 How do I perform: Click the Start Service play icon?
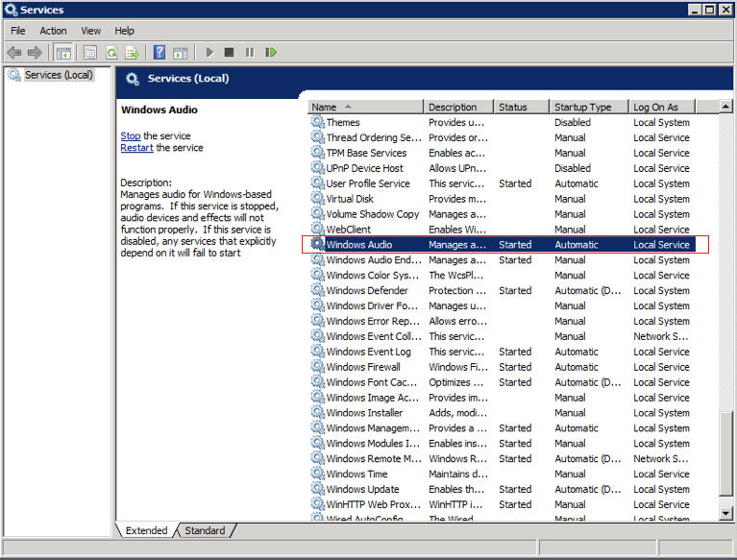click(209, 52)
